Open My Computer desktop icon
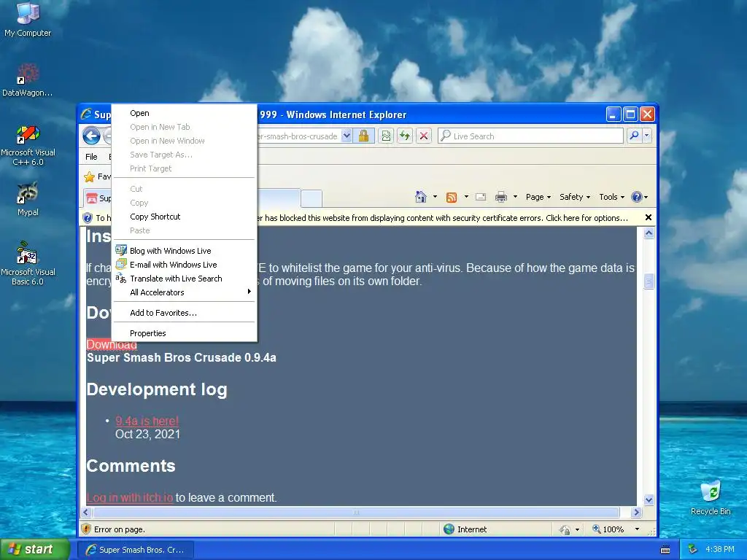Image resolution: width=747 pixels, height=560 pixels. (x=28, y=19)
